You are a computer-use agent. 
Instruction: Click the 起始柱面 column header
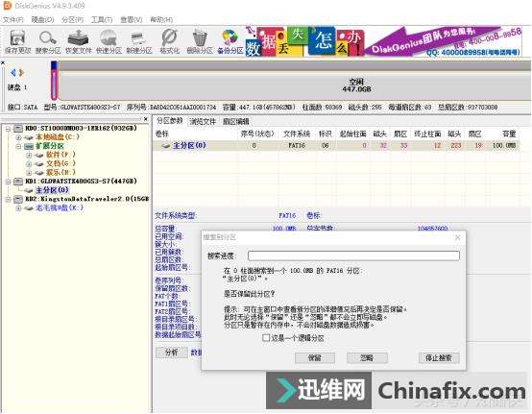click(352, 134)
